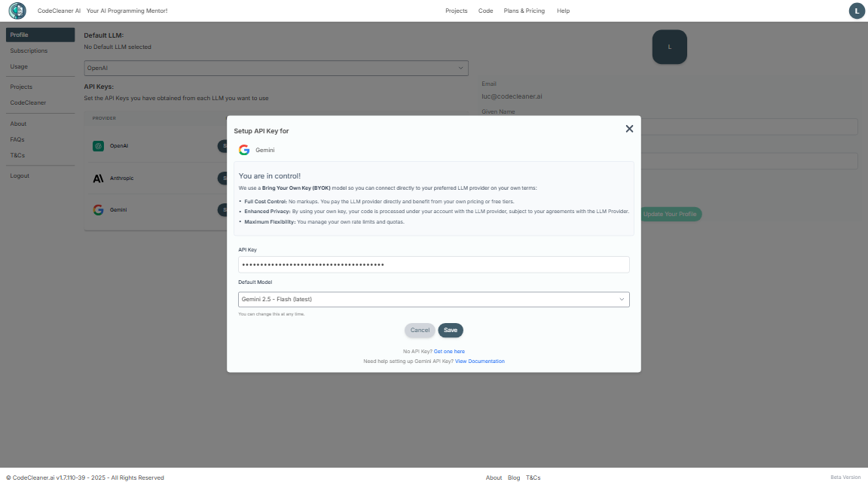Image resolution: width=868 pixels, height=488 pixels.
Task: Open About in sidebar
Action: coord(18,124)
